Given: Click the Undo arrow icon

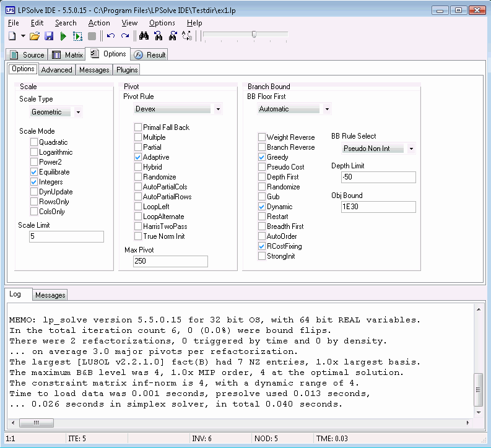Looking at the screenshot, I should click(x=111, y=37).
